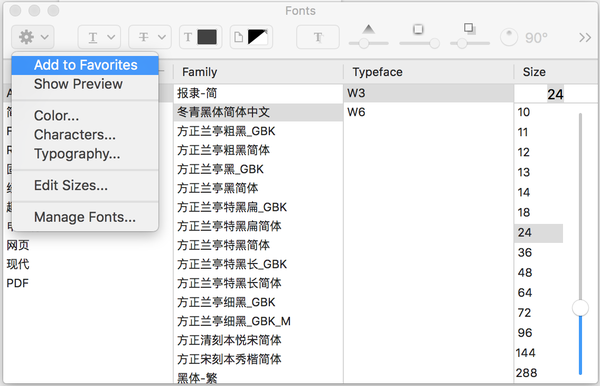Click the document background color swatch

[x=251, y=37]
